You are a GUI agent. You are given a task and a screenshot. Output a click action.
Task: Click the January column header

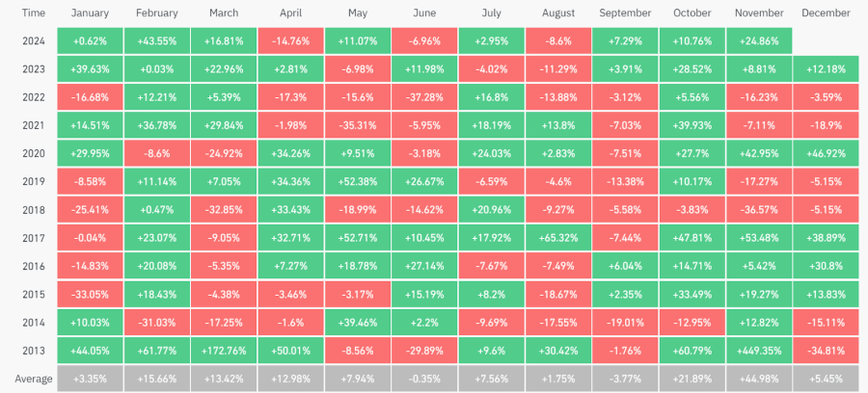pyautogui.click(x=90, y=13)
